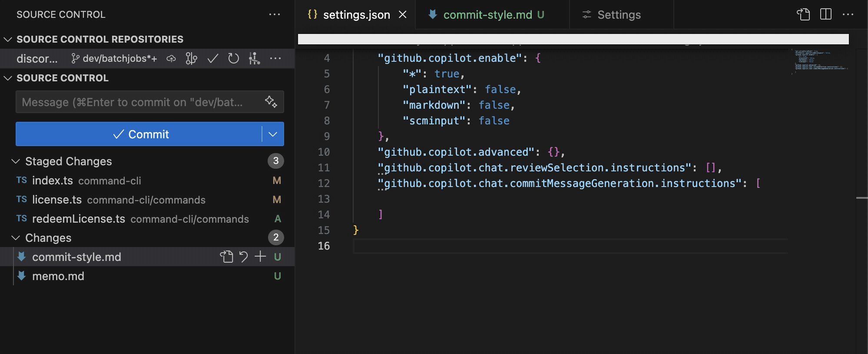Close the settings.json tab
Screen dimensions: 868x354
coord(403,15)
